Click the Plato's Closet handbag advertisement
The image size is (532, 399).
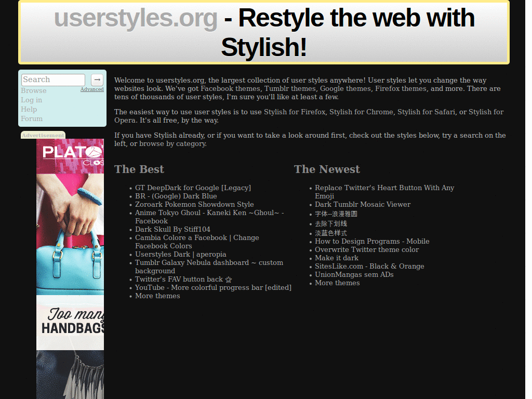point(70,269)
